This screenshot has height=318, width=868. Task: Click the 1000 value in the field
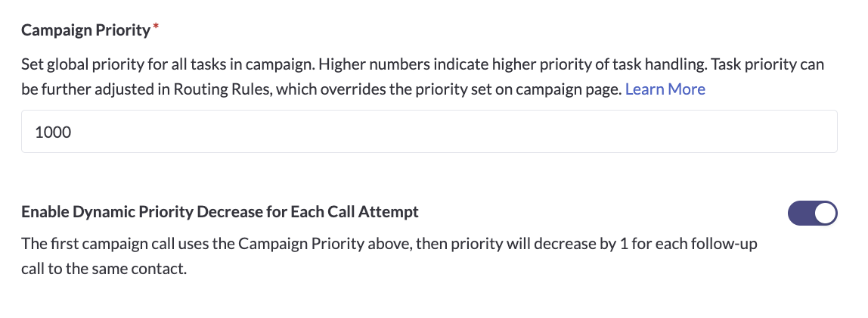tap(53, 132)
